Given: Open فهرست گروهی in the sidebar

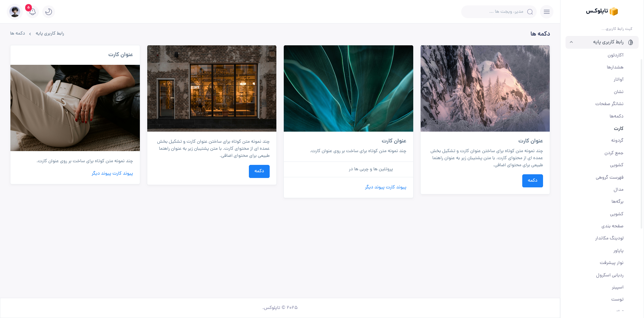Looking at the screenshot, I should [x=609, y=177].
